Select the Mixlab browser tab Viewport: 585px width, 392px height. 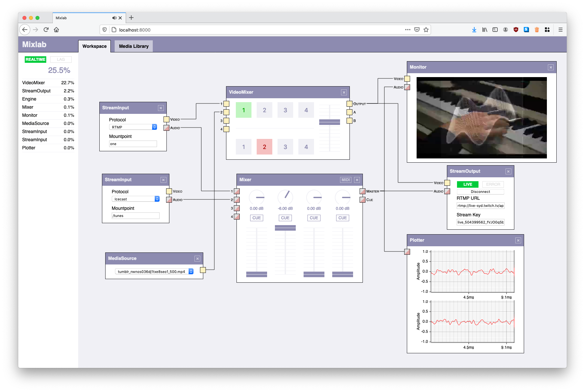click(89, 18)
